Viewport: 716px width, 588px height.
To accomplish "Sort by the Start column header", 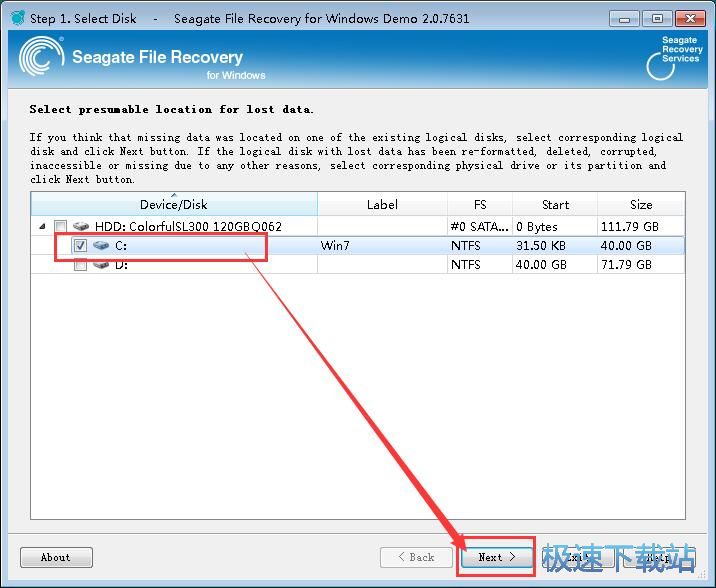I will pos(555,204).
